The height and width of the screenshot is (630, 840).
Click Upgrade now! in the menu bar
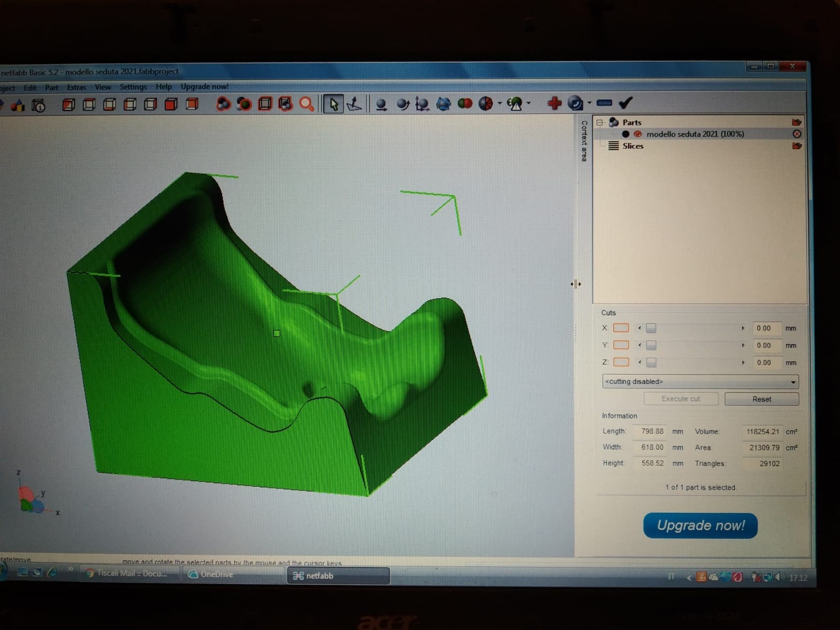click(205, 87)
